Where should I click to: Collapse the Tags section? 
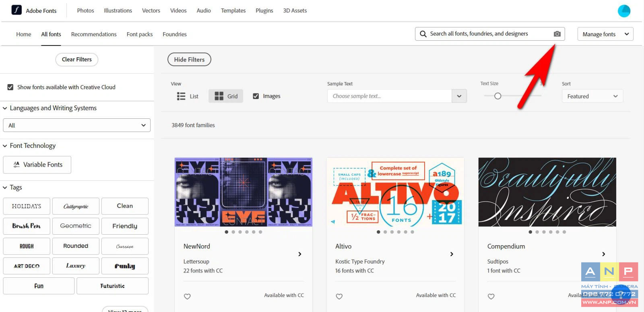(5, 187)
